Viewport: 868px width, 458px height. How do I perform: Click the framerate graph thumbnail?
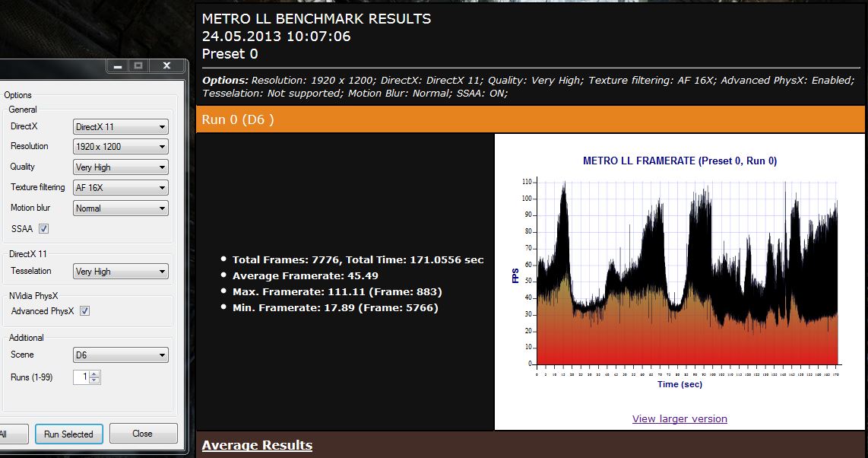pos(680,274)
